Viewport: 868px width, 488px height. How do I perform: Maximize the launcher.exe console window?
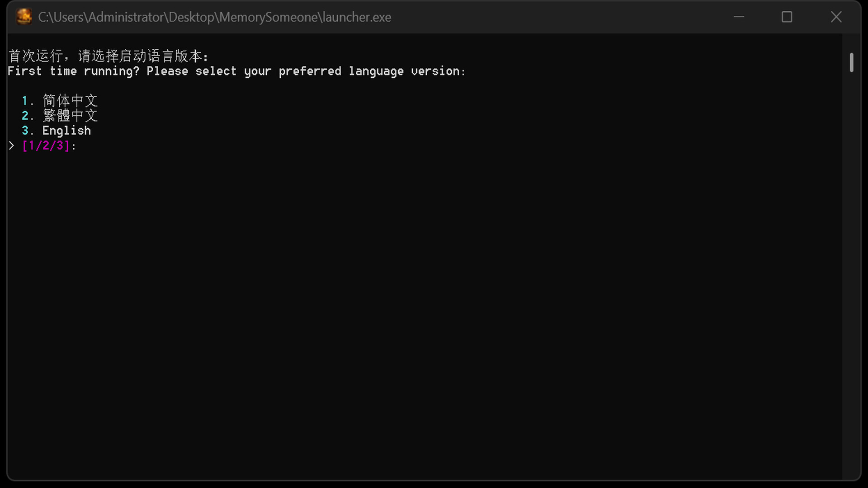tap(787, 17)
